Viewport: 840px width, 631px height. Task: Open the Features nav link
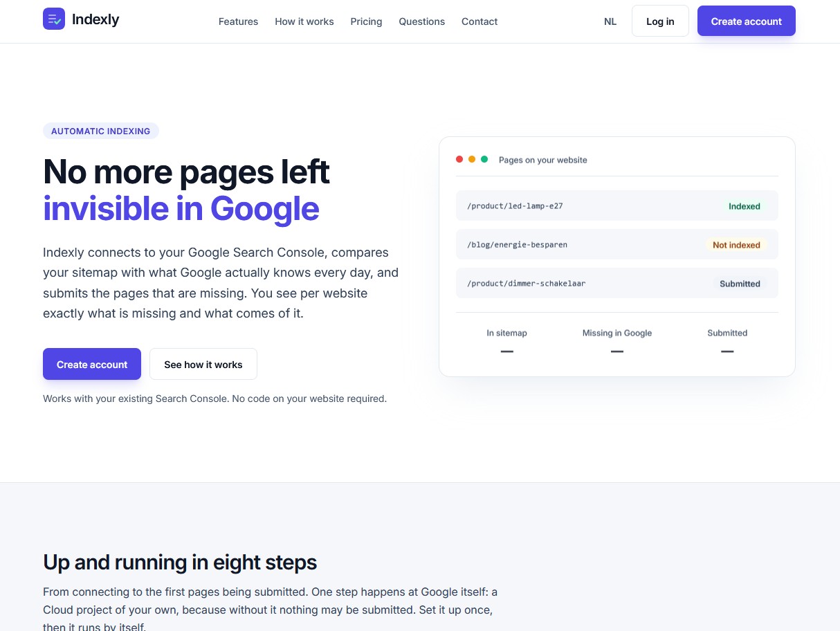coord(238,21)
